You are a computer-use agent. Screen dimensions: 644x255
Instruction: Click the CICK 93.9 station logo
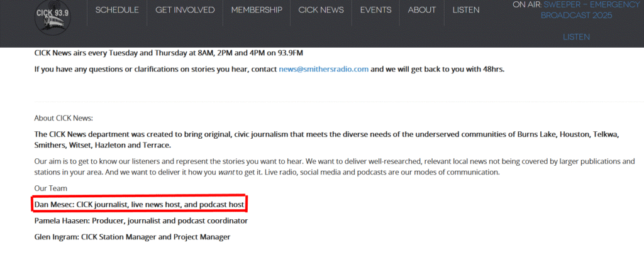point(52,18)
